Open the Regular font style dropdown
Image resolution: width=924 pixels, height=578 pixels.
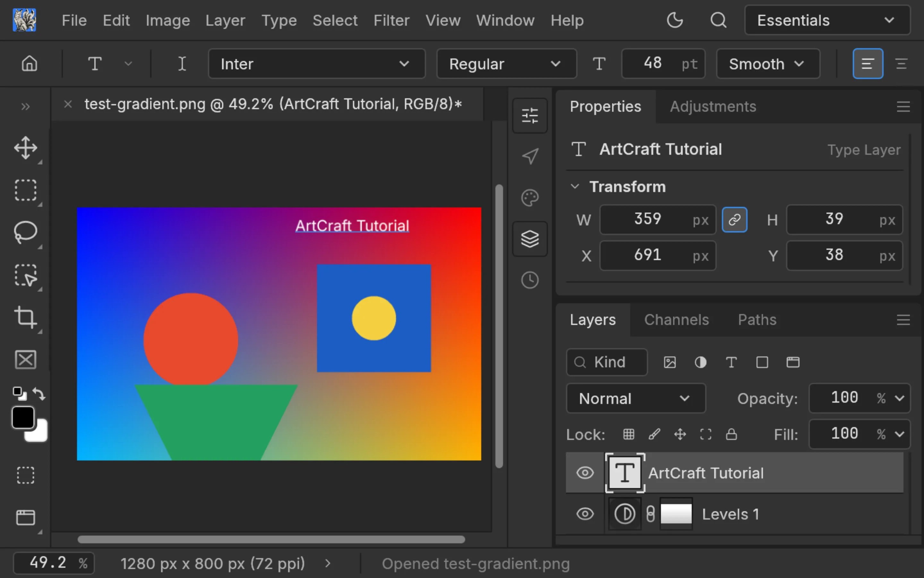(x=506, y=64)
